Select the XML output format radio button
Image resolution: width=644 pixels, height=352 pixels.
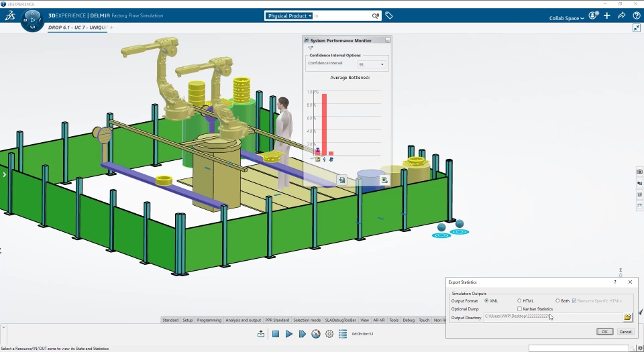point(486,301)
